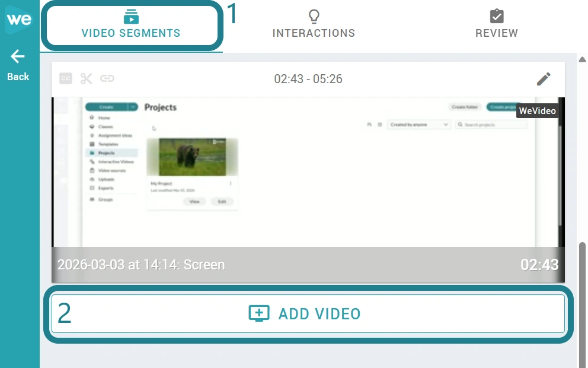Go back using the Back arrow
The width and height of the screenshot is (588, 368).
(18, 65)
